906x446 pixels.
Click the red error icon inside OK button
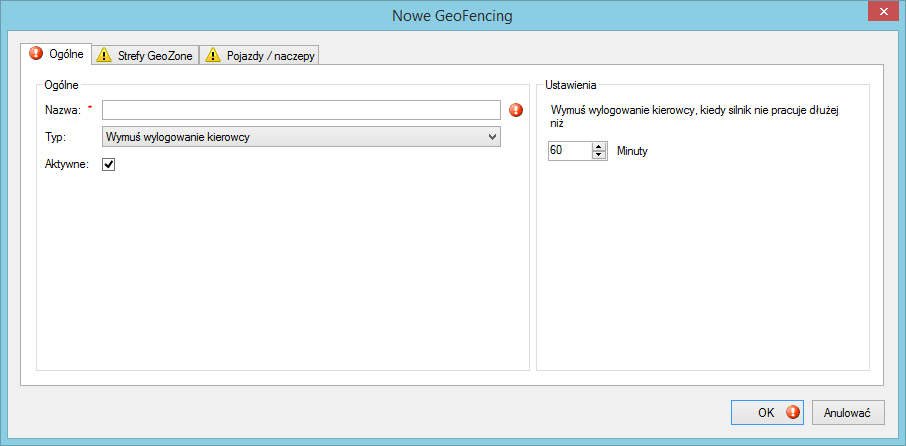click(793, 412)
